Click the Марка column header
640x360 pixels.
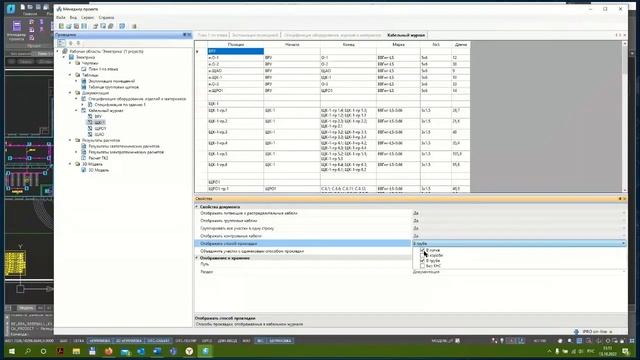tap(398, 44)
